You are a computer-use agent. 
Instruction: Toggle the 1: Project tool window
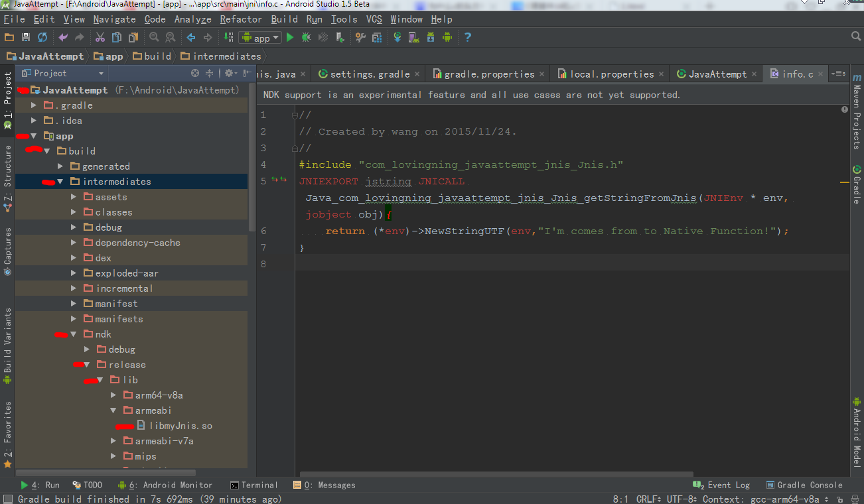[x=7, y=100]
